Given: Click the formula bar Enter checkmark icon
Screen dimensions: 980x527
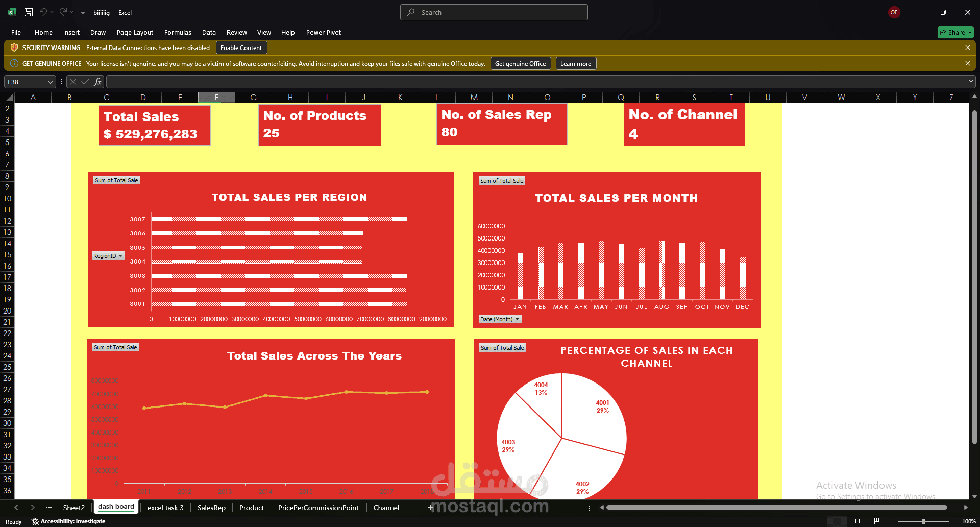Looking at the screenshot, I should 85,82.
